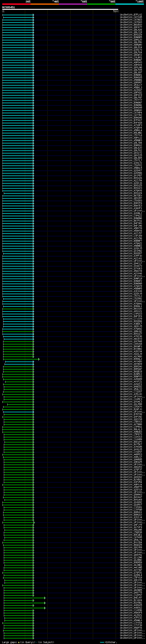Select hit label UniRef100_Q16Q92
The width and height of the screenshot is (146, 644).
coord(131,502)
